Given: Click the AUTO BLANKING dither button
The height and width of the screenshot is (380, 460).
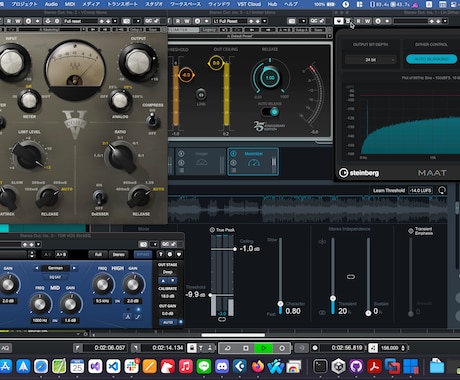Looking at the screenshot, I should click(431, 59).
